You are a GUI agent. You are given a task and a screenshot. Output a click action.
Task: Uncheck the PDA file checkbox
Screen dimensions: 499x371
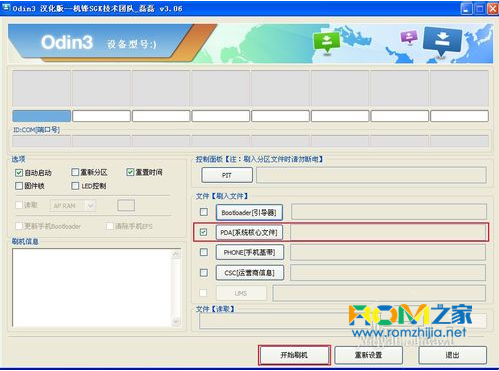(204, 232)
